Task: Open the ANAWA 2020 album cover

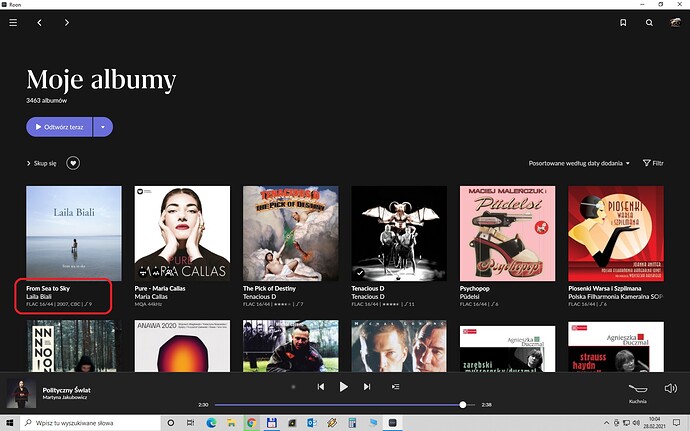Action: [182, 346]
